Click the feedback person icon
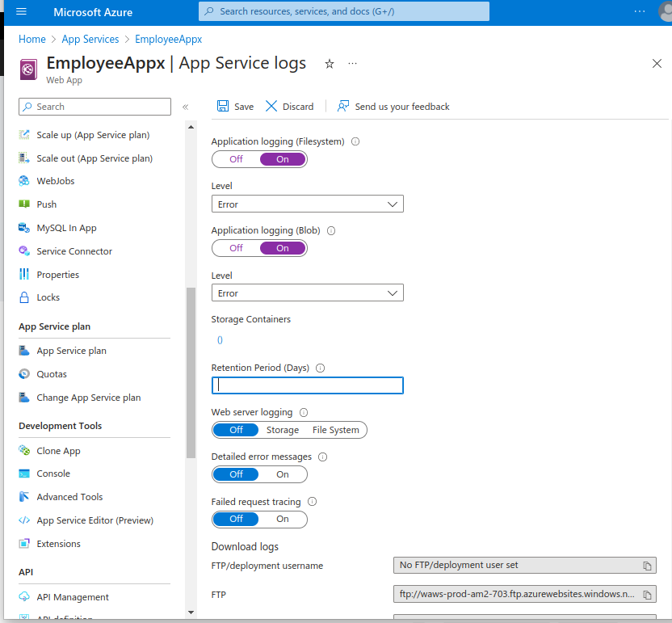This screenshot has width=672, height=623. [x=342, y=106]
